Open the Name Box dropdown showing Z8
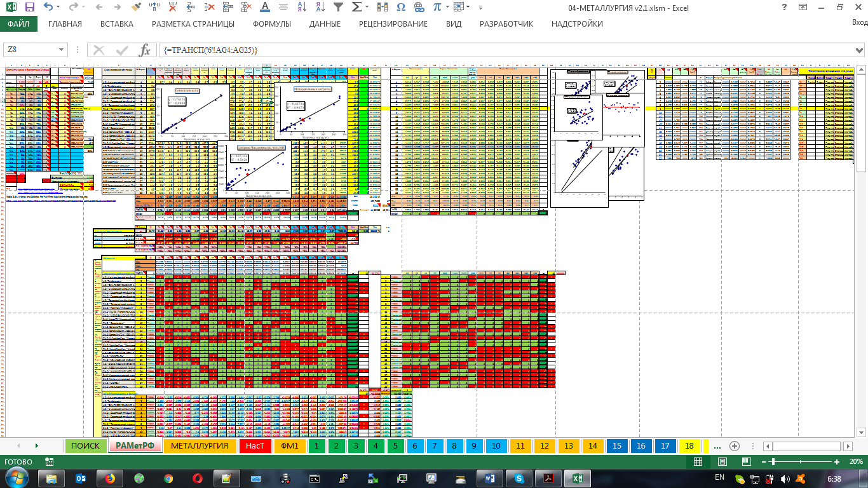The image size is (868, 488). coord(62,50)
